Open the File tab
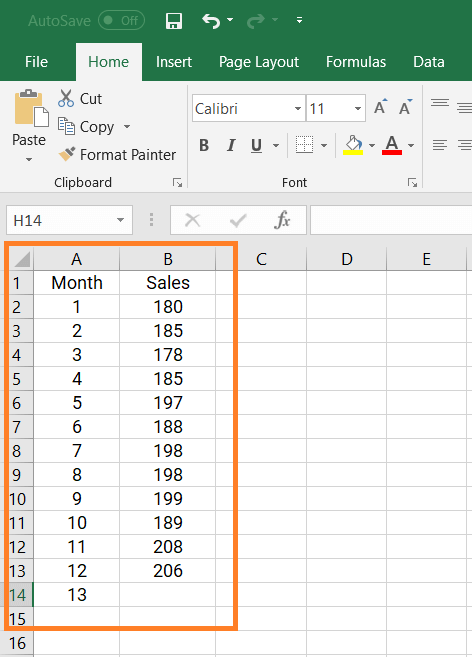 36,62
